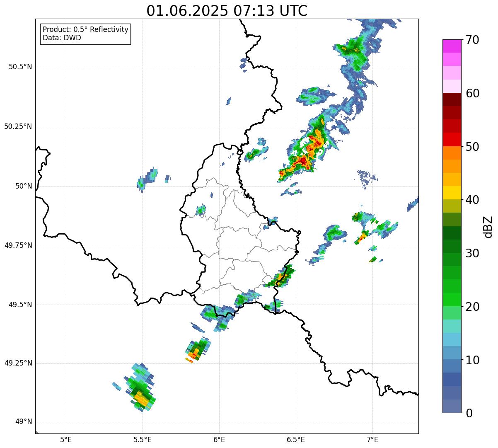Click the colorbar tick label 0

point(469,413)
